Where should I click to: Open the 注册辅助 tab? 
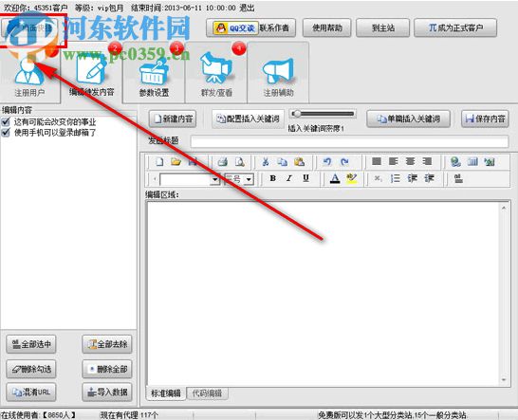(278, 73)
